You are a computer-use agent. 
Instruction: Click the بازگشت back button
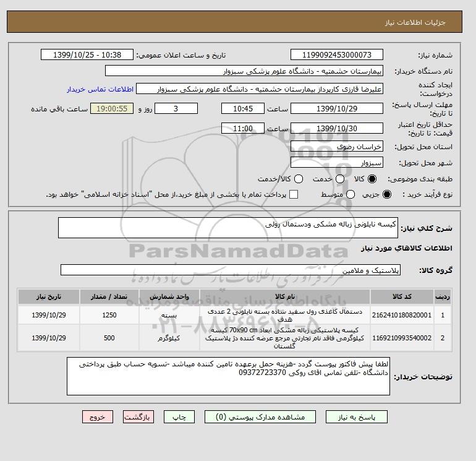[x=138, y=417]
